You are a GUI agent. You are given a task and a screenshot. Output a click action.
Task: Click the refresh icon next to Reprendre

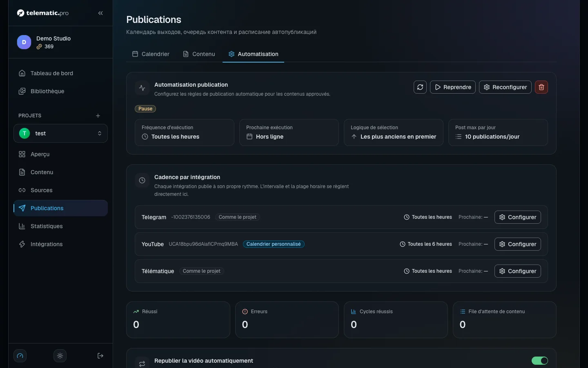pos(420,87)
